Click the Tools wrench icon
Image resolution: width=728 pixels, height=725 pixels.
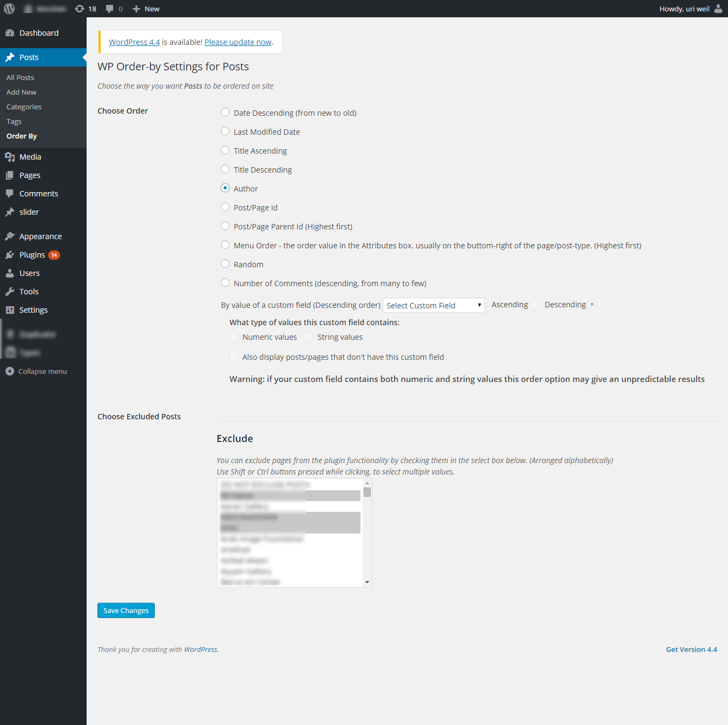pyautogui.click(x=10, y=292)
